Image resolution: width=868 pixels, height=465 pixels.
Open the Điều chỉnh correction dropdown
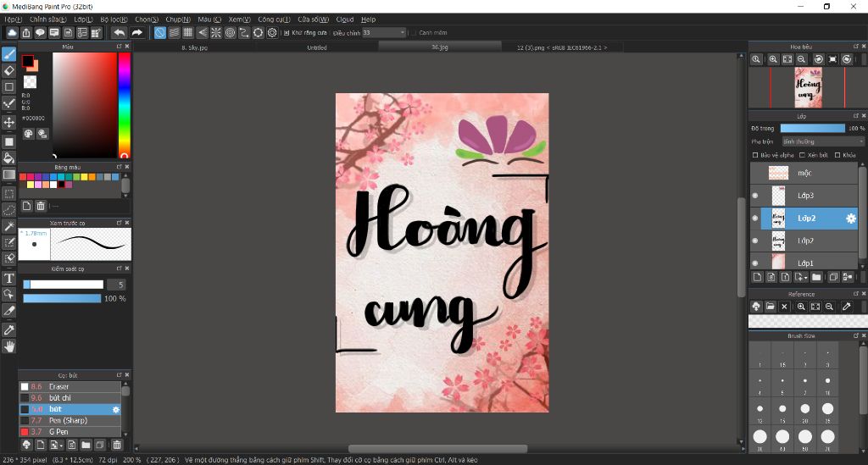[x=384, y=33]
